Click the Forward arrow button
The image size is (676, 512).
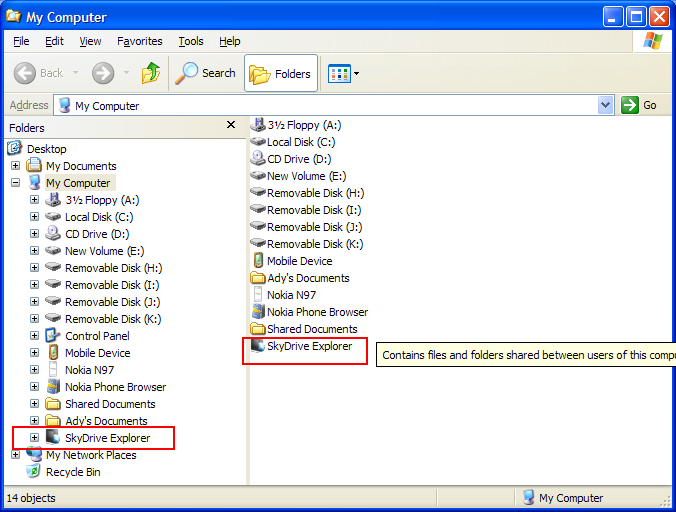103,73
